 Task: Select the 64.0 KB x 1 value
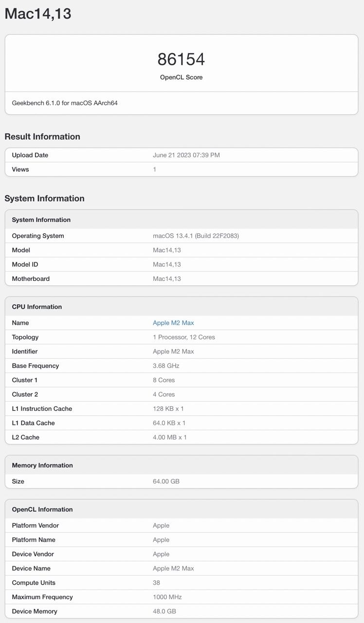169,423
